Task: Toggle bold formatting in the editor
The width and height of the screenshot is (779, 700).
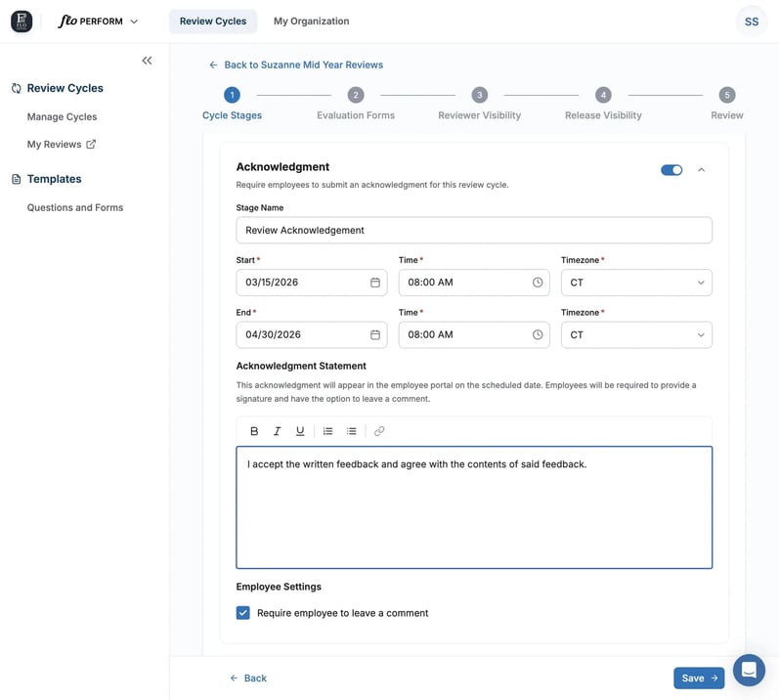Action: (x=254, y=431)
